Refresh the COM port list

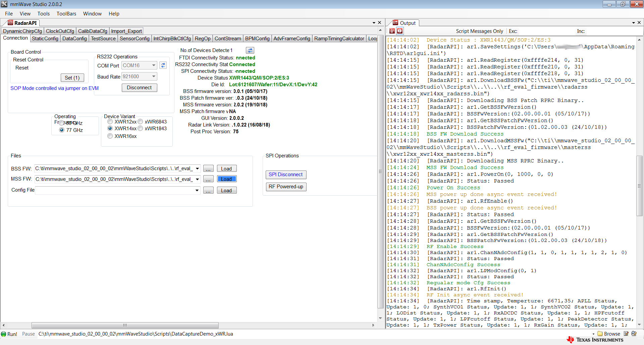[163, 65]
